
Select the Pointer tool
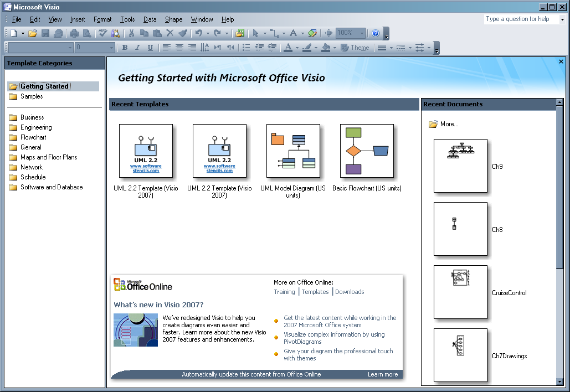(256, 33)
